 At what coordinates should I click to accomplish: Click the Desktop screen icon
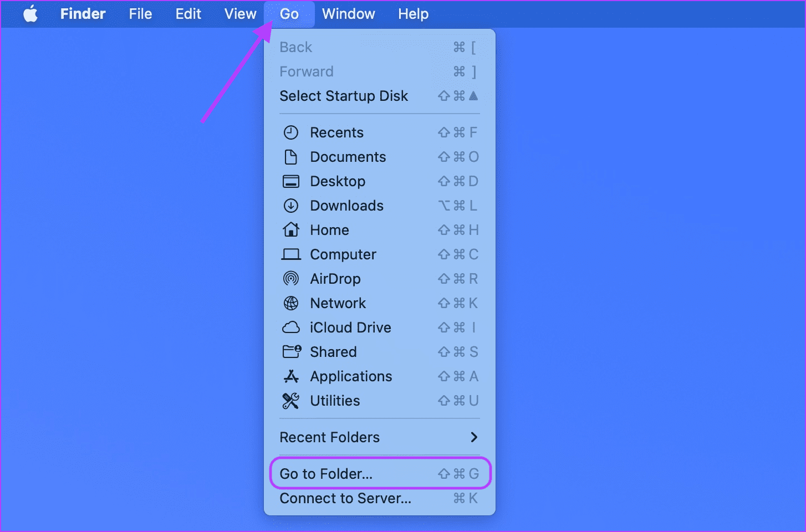point(291,181)
